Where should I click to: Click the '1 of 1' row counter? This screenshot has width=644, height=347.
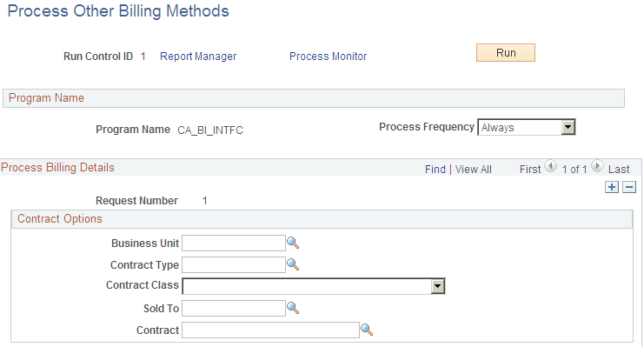574,170
